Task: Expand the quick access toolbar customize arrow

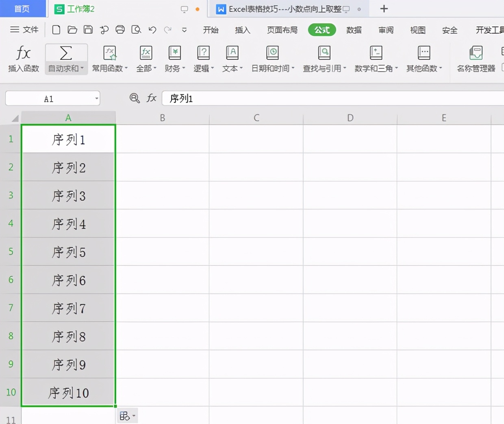Action: (184, 30)
